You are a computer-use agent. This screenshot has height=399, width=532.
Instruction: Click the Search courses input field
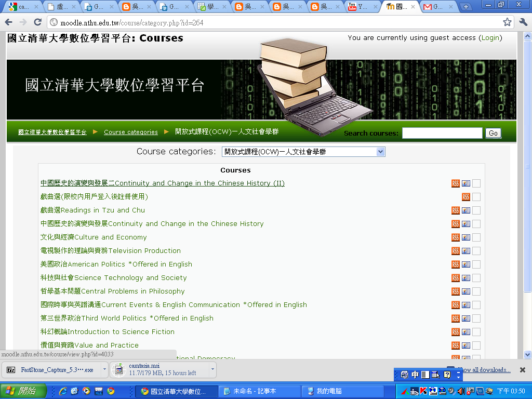pos(442,133)
